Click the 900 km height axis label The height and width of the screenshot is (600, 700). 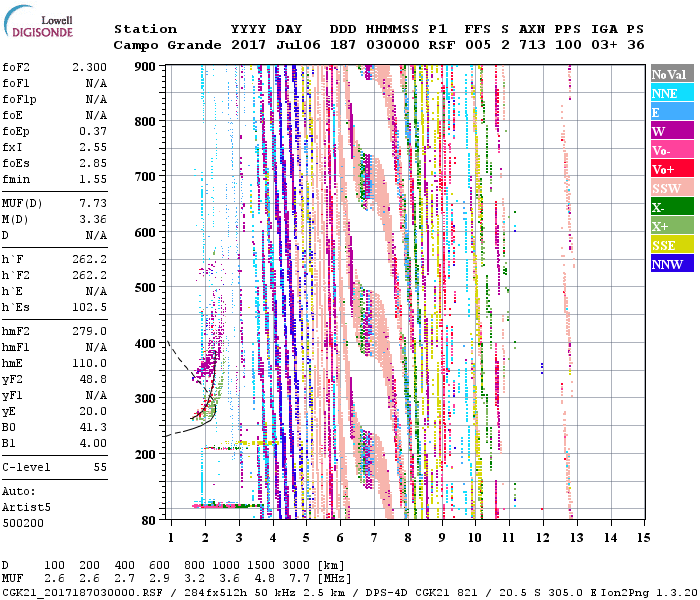(x=147, y=66)
